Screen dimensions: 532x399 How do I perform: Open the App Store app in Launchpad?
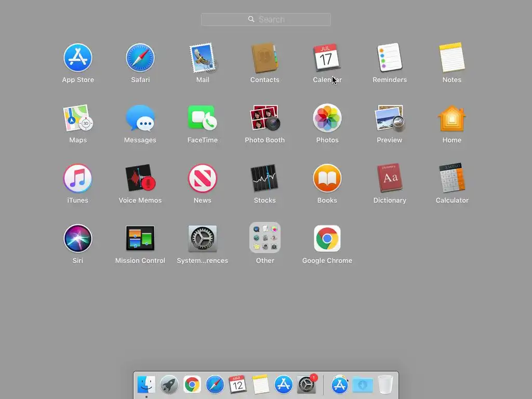pos(78,58)
